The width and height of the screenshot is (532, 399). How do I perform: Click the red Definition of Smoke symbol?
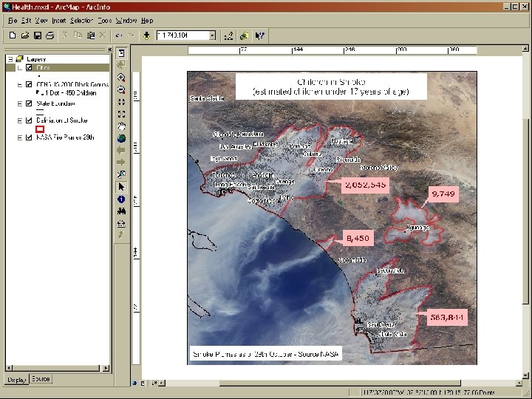[40, 129]
